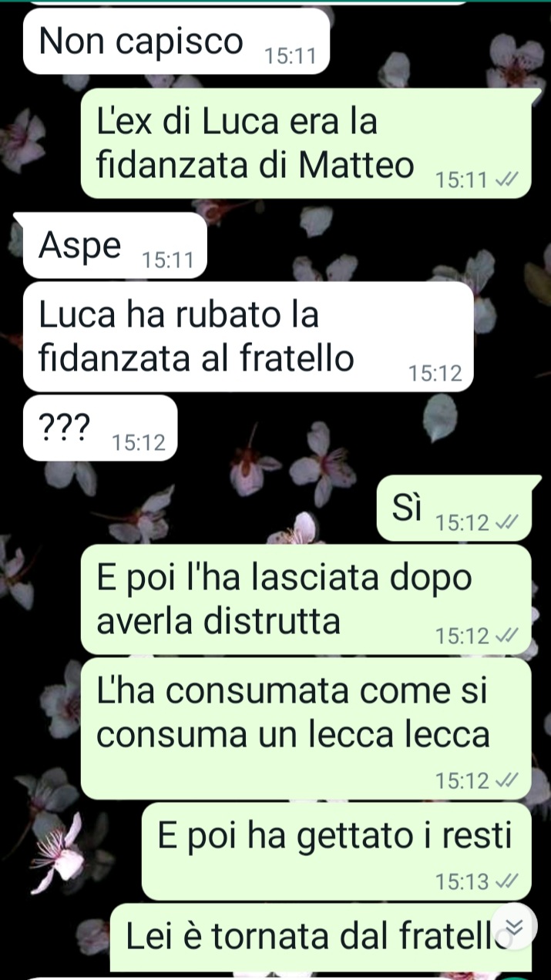
Task: Tap the 15:12 timestamp next to '???'
Action: 139,443
